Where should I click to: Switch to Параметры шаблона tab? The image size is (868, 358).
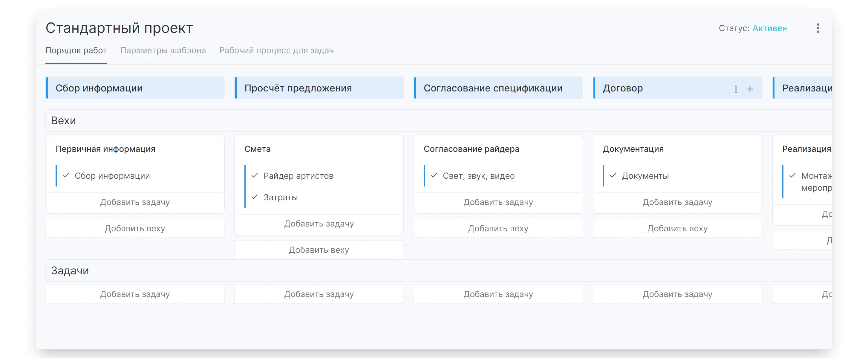tap(163, 51)
